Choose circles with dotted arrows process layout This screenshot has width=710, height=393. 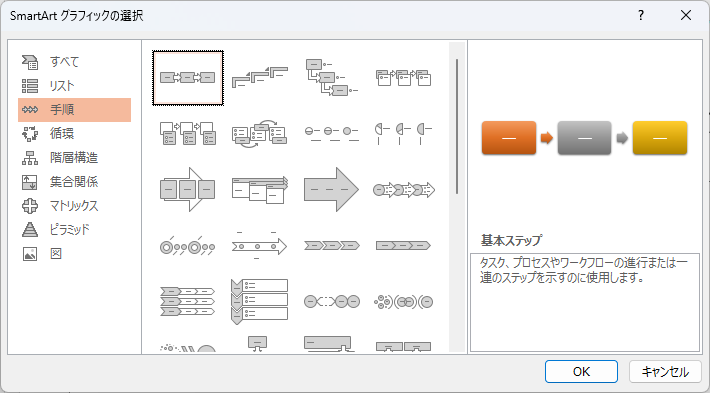point(403,189)
